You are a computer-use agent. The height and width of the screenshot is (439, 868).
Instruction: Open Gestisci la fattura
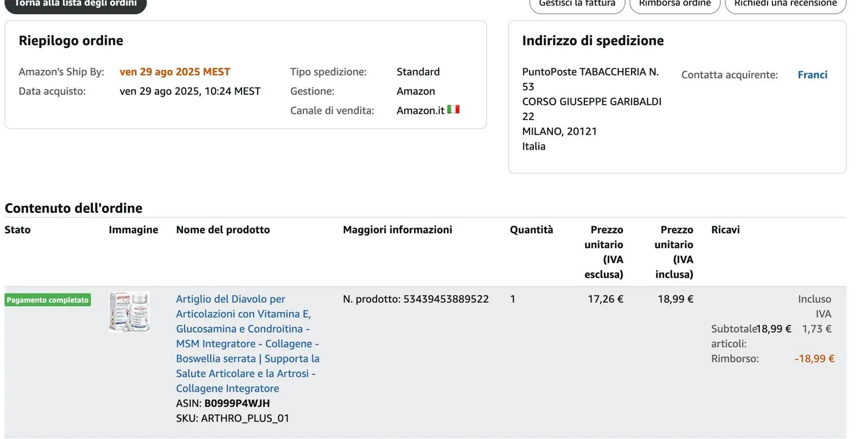click(x=577, y=4)
